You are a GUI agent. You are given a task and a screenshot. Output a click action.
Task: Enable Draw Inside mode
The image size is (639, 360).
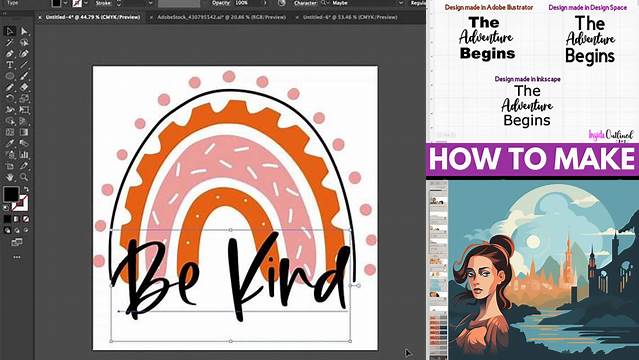(x=26, y=230)
